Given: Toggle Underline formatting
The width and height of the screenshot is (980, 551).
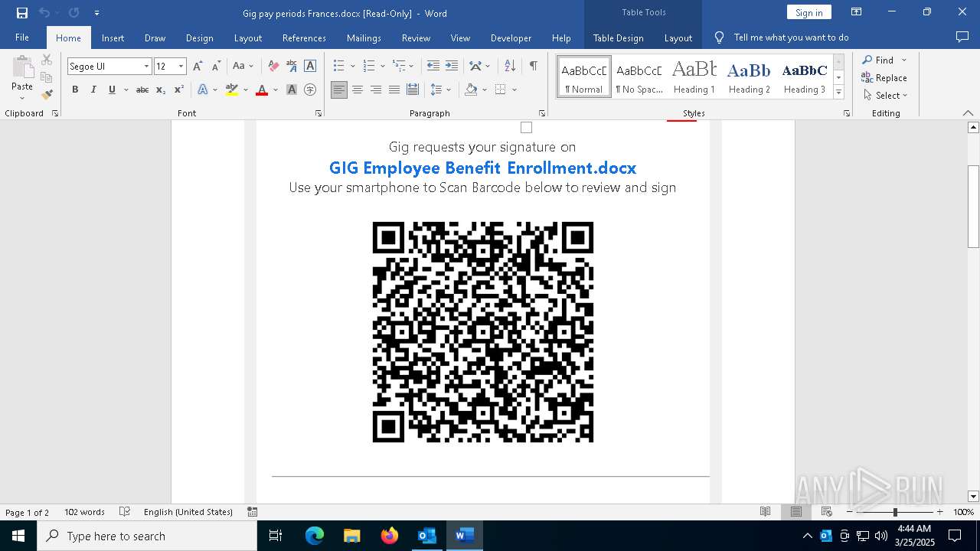Looking at the screenshot, I should (112, 90).
